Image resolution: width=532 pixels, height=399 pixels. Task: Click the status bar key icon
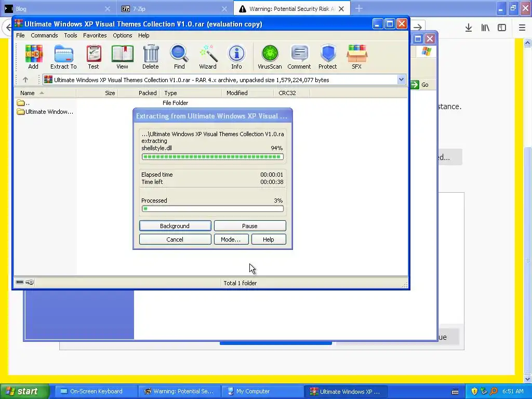pyautogui.click(x=30, y=282)
